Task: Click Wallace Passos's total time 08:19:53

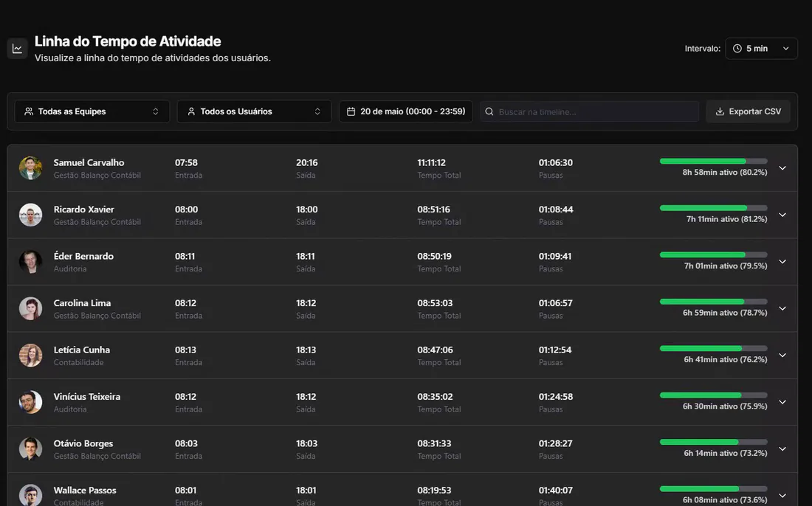Action: [x=434, y=490]
